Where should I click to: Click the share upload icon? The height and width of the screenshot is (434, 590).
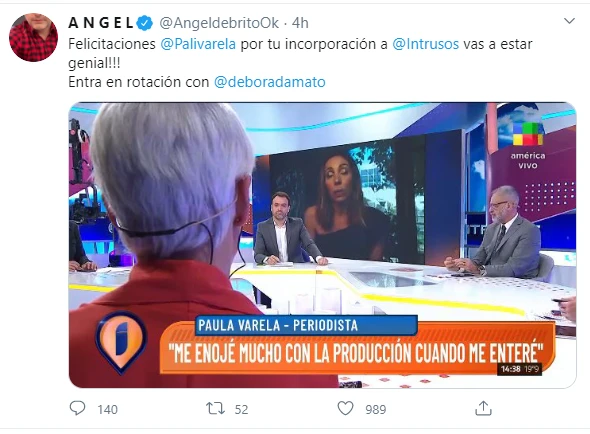[483, 408]
